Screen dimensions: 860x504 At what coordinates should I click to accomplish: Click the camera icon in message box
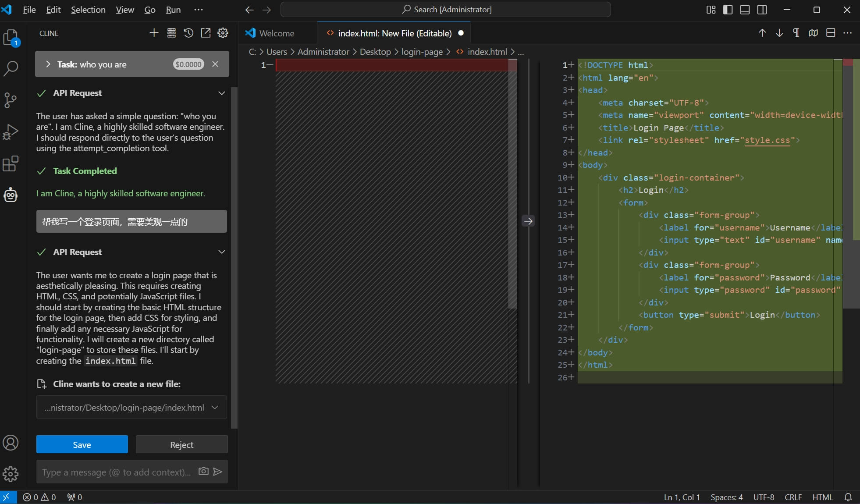coord(203,472)
